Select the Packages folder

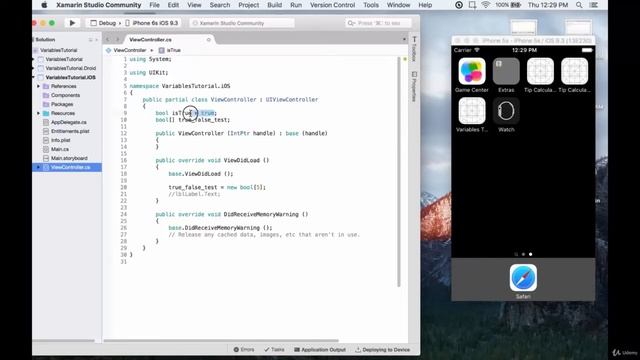62,104
